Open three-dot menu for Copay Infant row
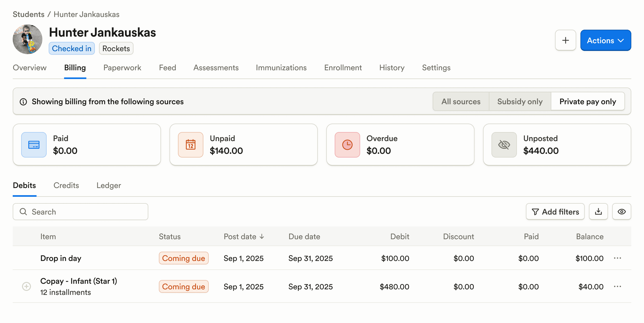Image resolution: width=644 pixels, height=323 pixels. coord(617,287)
